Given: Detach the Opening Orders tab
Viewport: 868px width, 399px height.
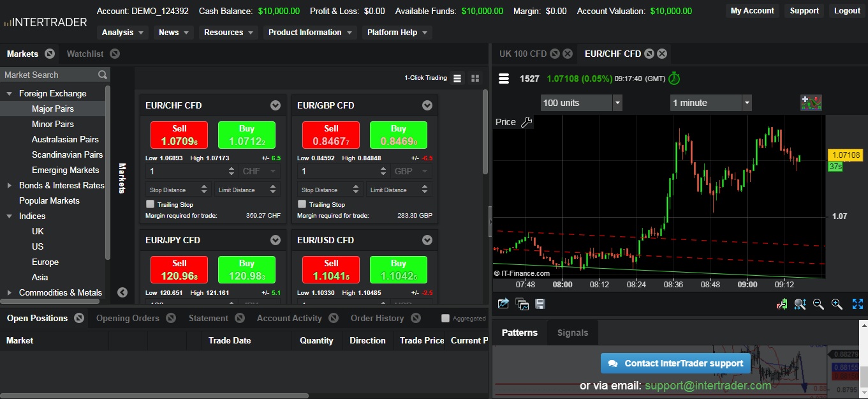Looking at the screenshot, I should pos(171,318).
